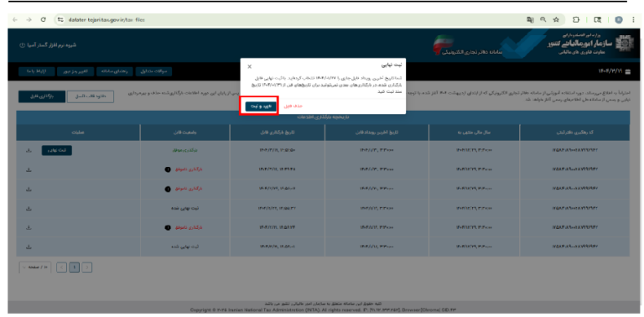Open the 'راهنمای سامانه' menu item
644x317 pixels.
115,71
